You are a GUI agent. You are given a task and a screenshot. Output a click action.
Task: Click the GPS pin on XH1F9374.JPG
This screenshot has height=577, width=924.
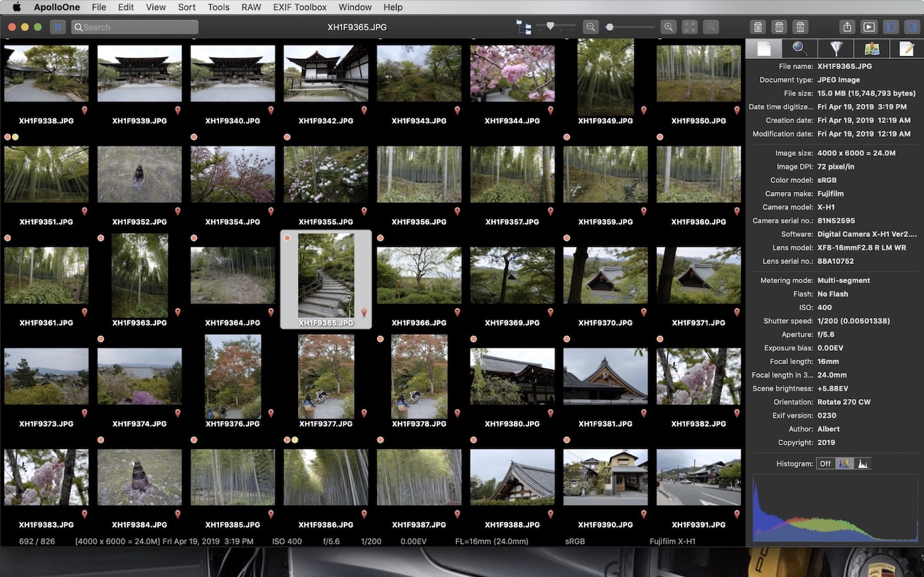pos(178,414)
